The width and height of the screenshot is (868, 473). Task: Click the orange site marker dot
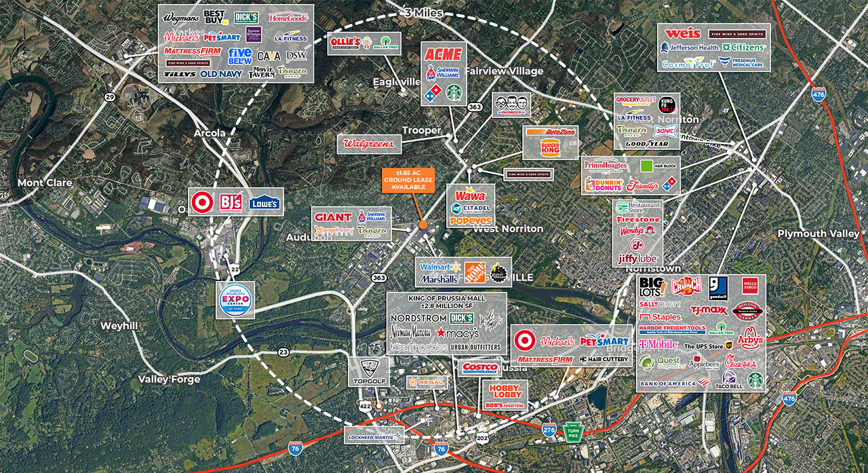point(422,225)
